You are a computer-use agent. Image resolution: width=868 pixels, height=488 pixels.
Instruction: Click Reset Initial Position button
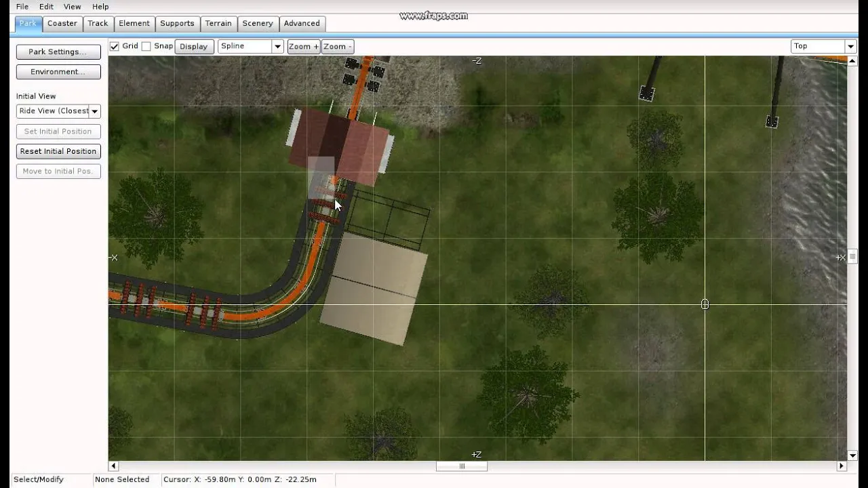58,151
